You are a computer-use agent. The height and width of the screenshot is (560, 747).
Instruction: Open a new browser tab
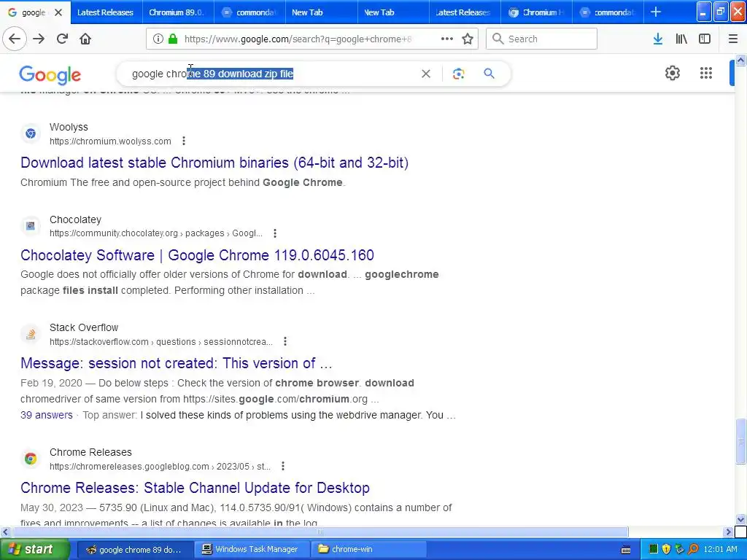pyautogui.click(x=656, y=12)
